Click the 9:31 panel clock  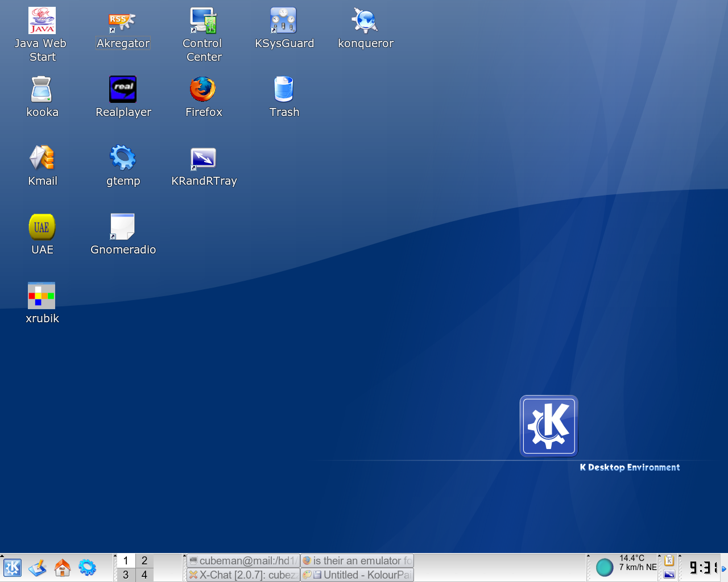(x=703, y=567)
